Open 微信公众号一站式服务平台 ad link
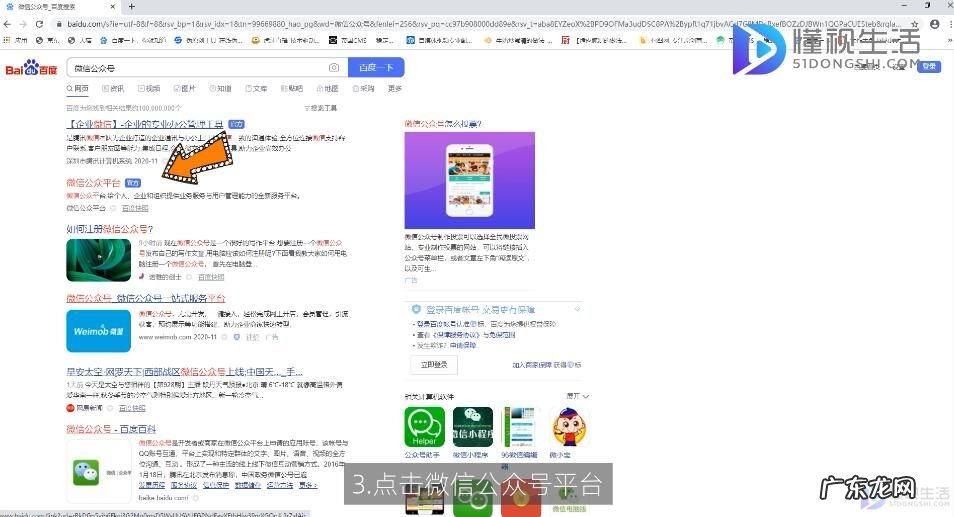Screen dimensions: 954x517 pos(146,298)
